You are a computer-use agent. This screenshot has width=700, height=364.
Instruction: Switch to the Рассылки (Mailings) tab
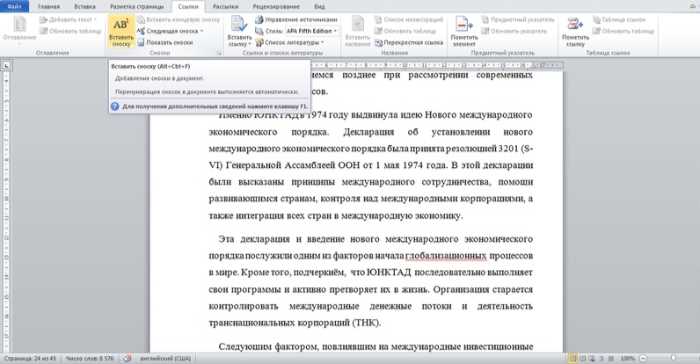(x=225, y=6)
